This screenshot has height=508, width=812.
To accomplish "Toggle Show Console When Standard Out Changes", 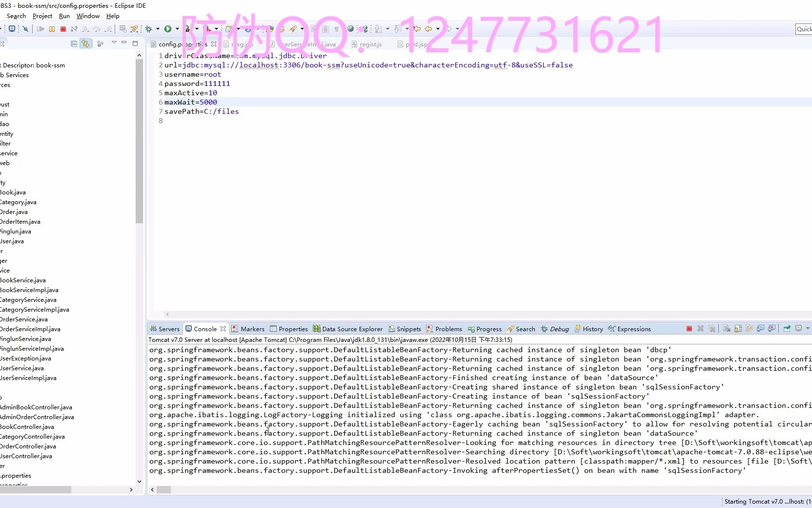I will click(760, 328).
